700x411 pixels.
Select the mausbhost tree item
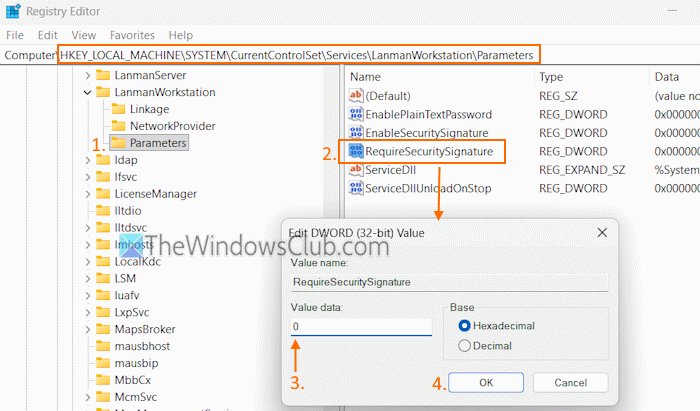pyautogui.click(x=142, y=346)
